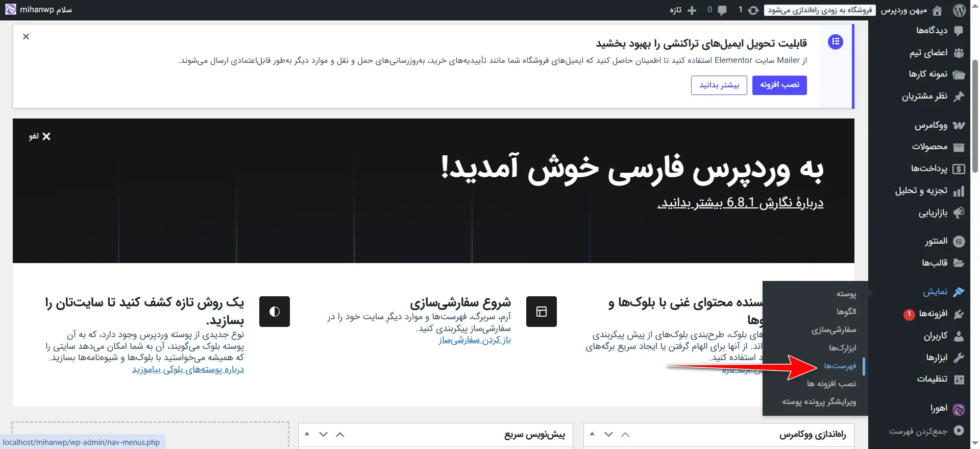Viewport: 980px width, 449px height.
Task: Open the updates icon showing 1
Action: [753, 10]
